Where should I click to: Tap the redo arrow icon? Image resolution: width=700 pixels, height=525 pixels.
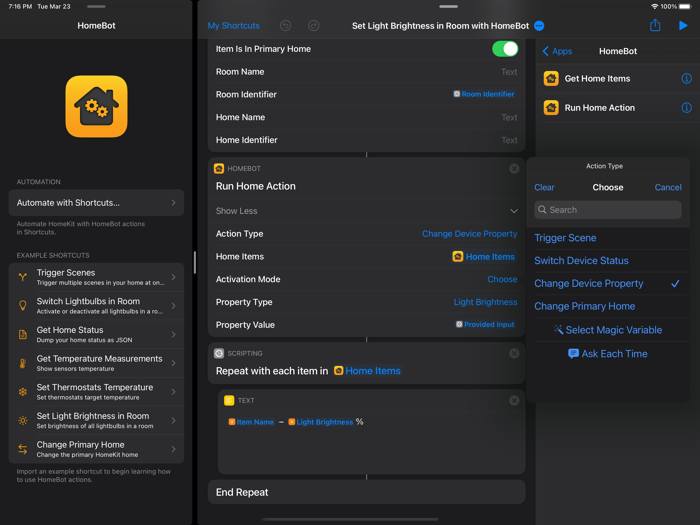[313, 25]
